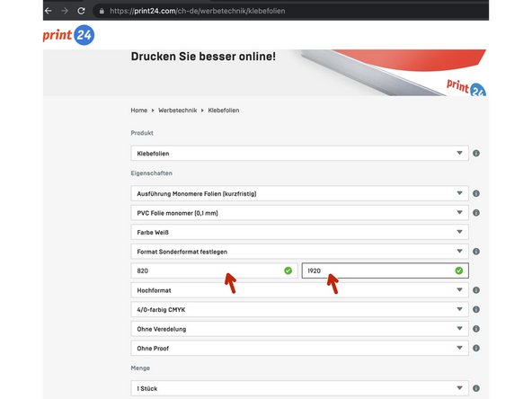Click the Produkt section label
The height and width of the screenshot is (399, 532).
142,133
